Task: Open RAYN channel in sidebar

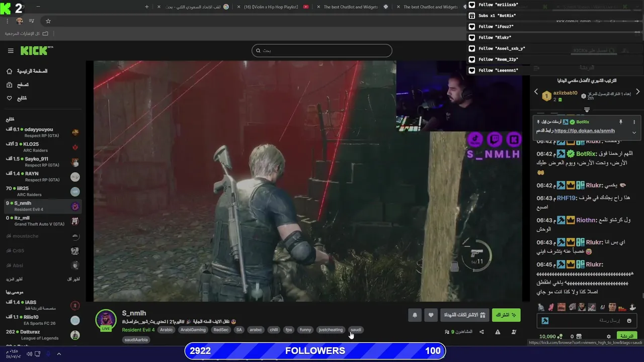Action: 42,176
